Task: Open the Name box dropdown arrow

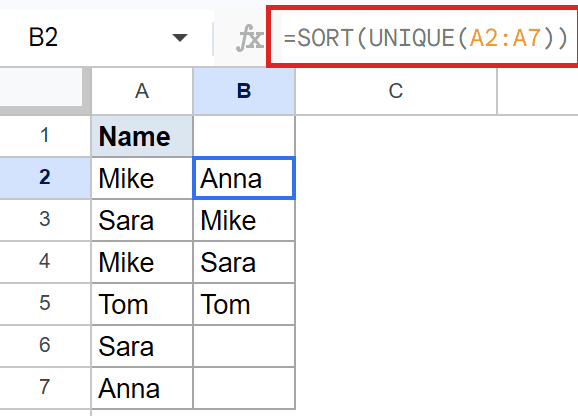Action: pos(180,38)
